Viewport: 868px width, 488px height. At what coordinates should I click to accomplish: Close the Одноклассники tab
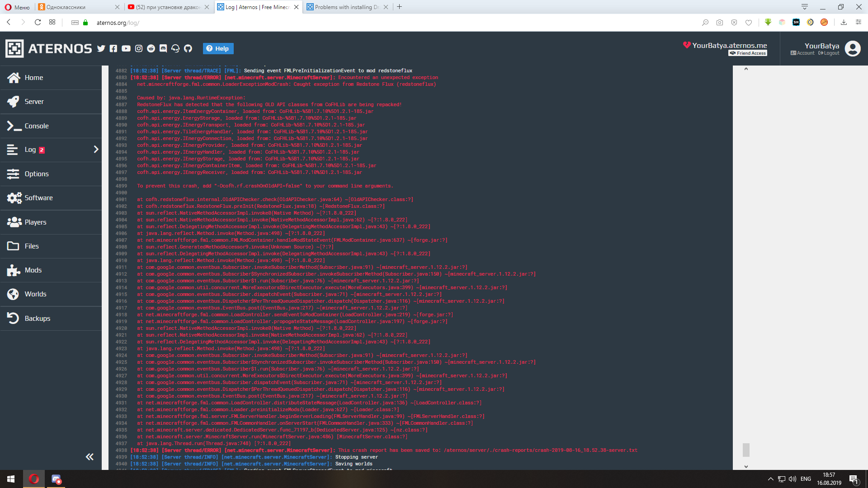117,7
